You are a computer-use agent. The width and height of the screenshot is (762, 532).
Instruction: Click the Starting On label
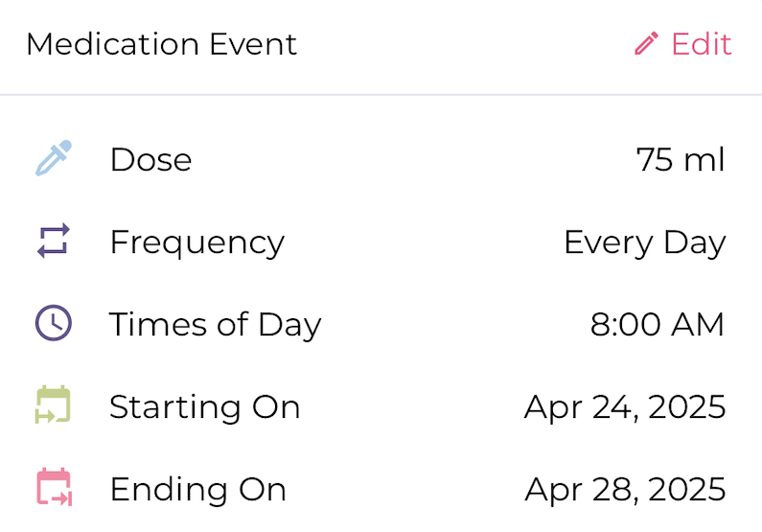(x=204, y=406)
